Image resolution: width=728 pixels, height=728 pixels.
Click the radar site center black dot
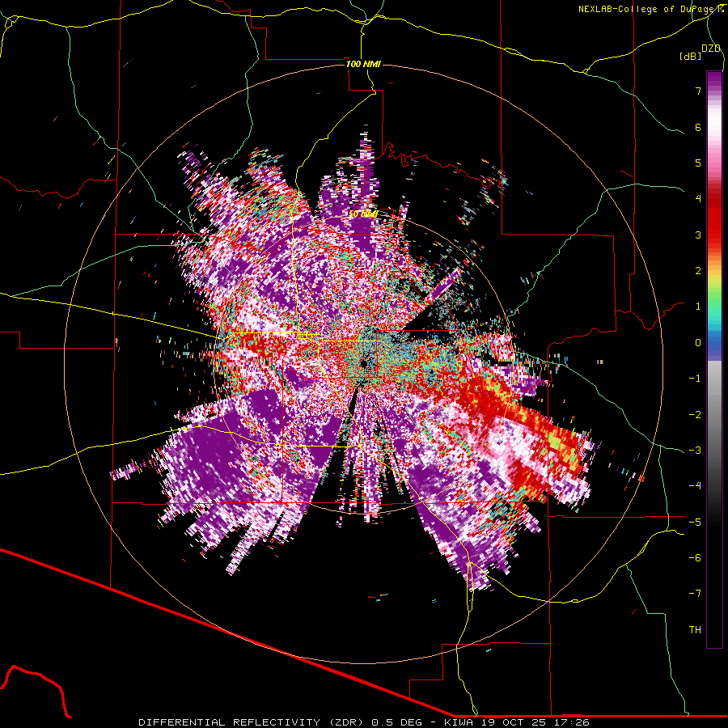click(363, 363)
